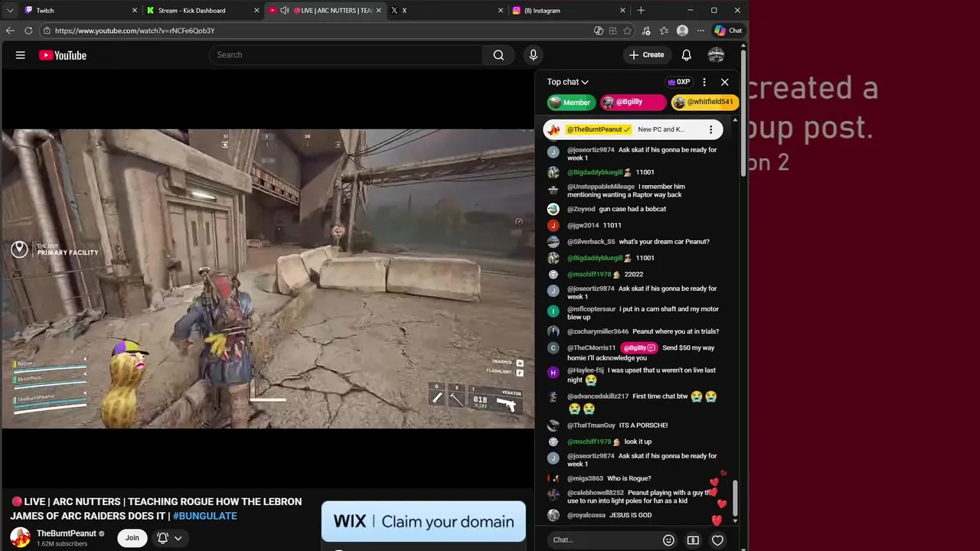This screenshot has height=551, width=980.
Task: Click the #BUNGULATE hashtag link
Action: coord(204,516)
